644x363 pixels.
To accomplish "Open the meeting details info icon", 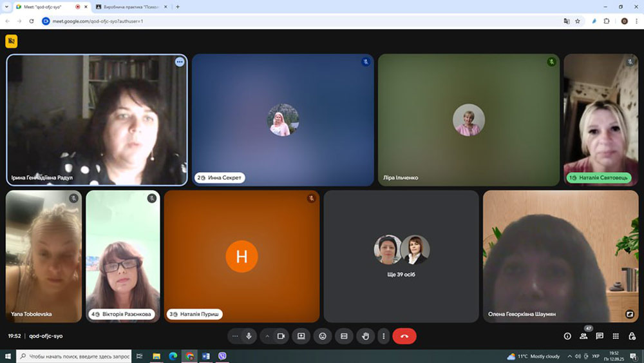I will pyautogui.click(x=567, y=336).
